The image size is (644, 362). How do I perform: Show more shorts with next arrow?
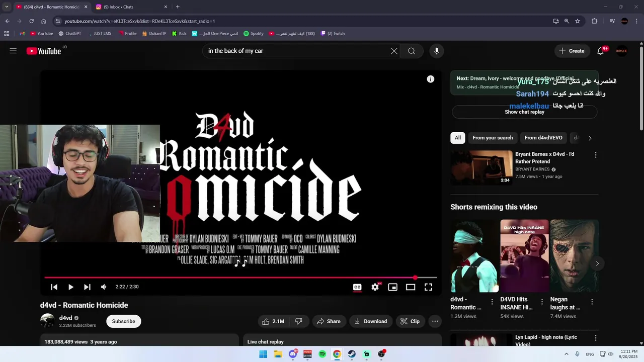[597, 263]
